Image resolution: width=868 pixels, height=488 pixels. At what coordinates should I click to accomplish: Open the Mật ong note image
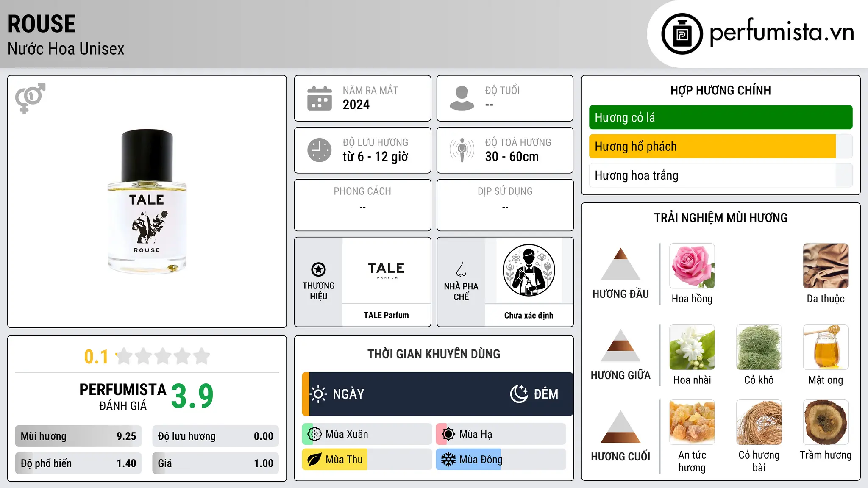(x=826, y=347)
